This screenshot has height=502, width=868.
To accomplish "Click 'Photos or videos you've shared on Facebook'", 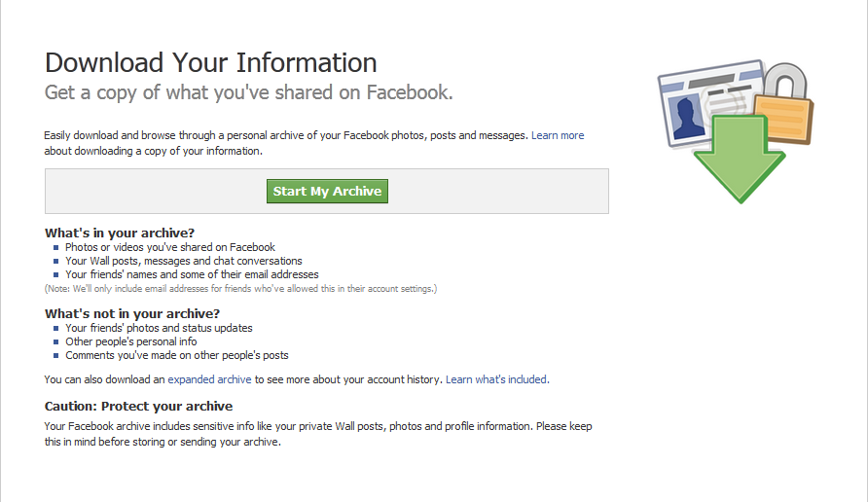I will click(170, 247).
